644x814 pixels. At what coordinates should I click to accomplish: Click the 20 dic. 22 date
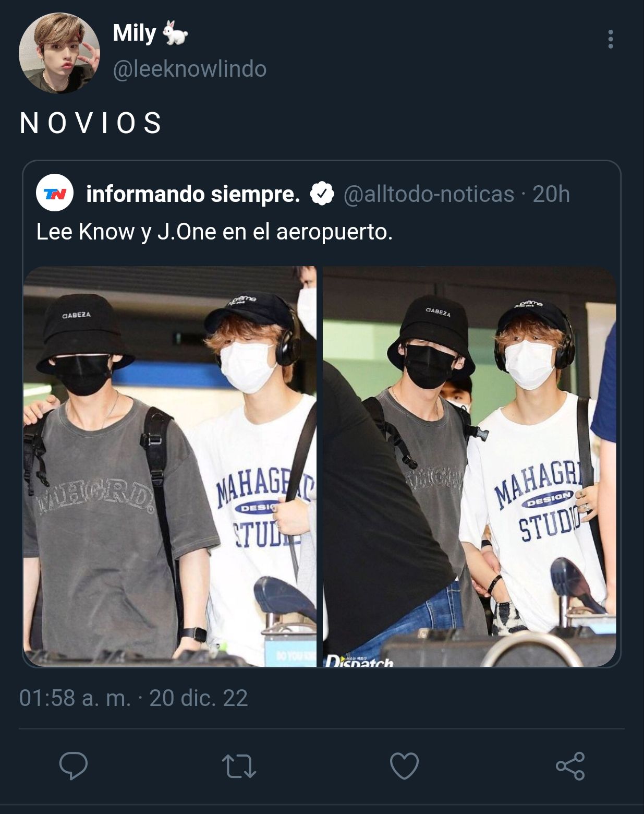[x=199, y=698]
